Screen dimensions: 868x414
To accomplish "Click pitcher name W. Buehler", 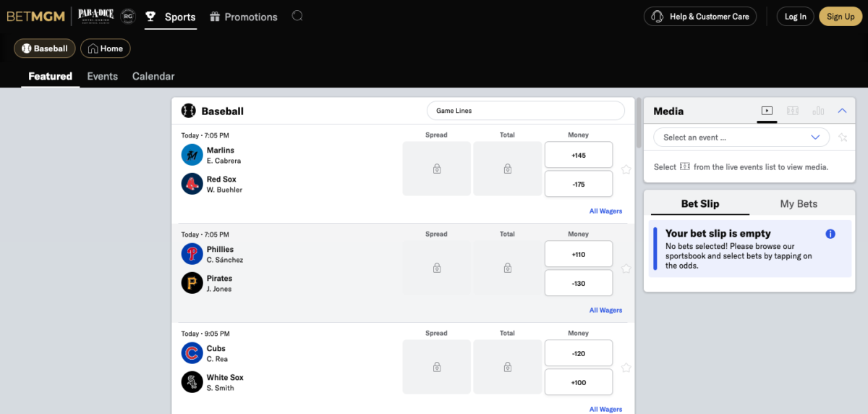I will click(x=224, y=190).
